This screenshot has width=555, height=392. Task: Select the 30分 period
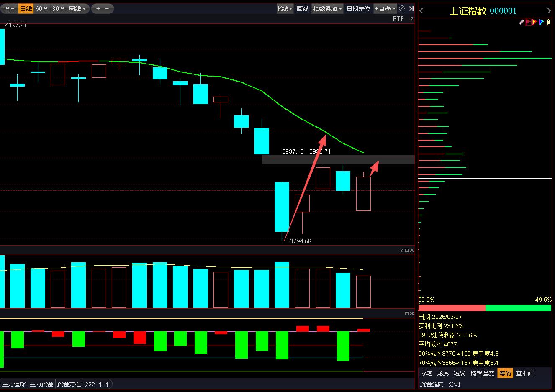coord(59,8)
